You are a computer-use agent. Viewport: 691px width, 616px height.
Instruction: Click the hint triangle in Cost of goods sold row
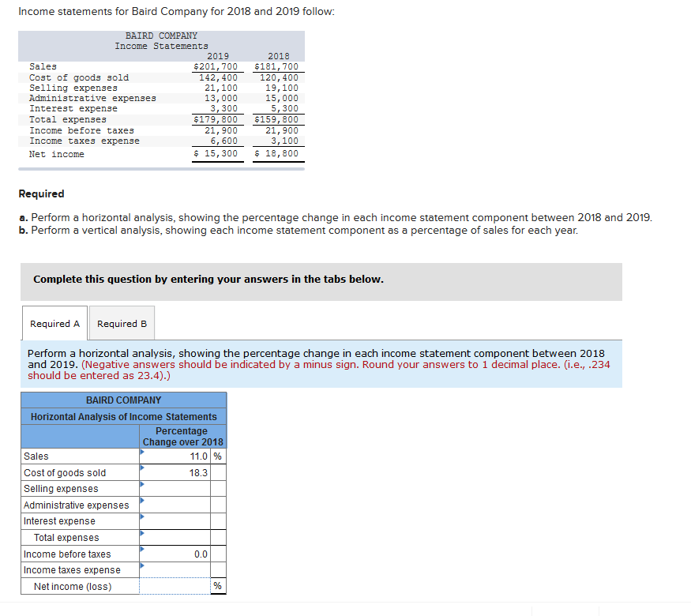coord(141,469)
